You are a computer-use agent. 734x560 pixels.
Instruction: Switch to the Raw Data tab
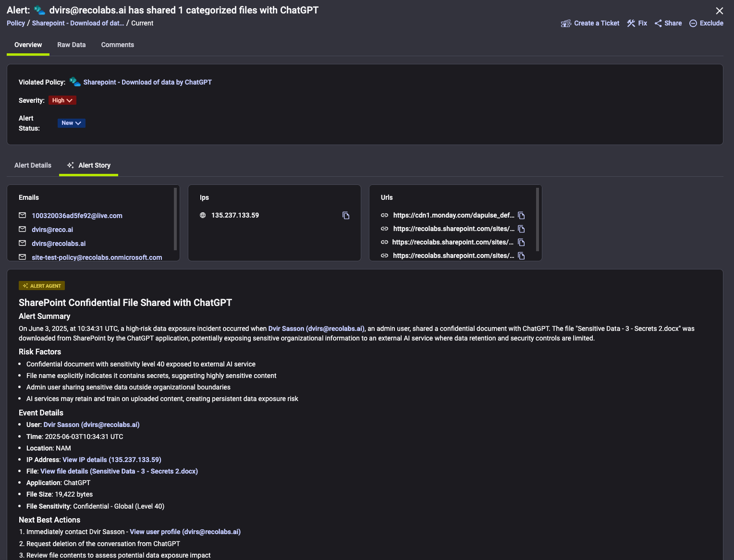[x=72, y=45]
